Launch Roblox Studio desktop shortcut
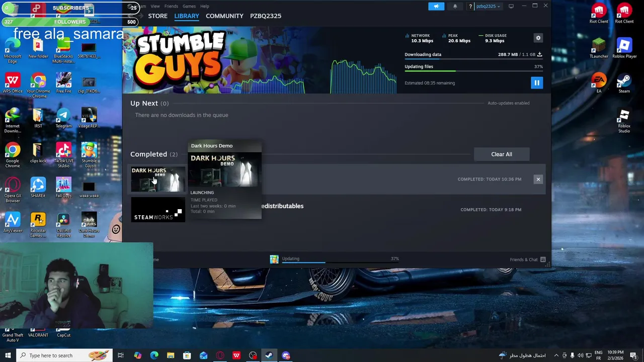The image size is (644, 362). click(624, 121)
